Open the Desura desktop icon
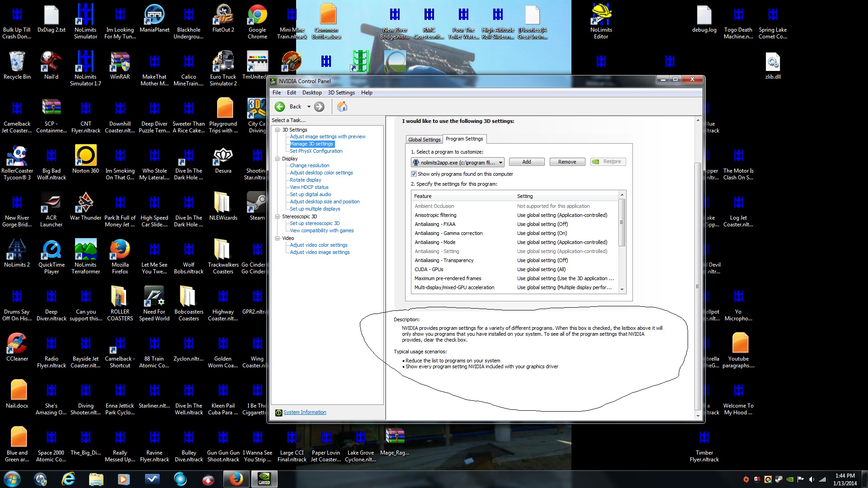868x488 pixels. (x=223, y=160)
